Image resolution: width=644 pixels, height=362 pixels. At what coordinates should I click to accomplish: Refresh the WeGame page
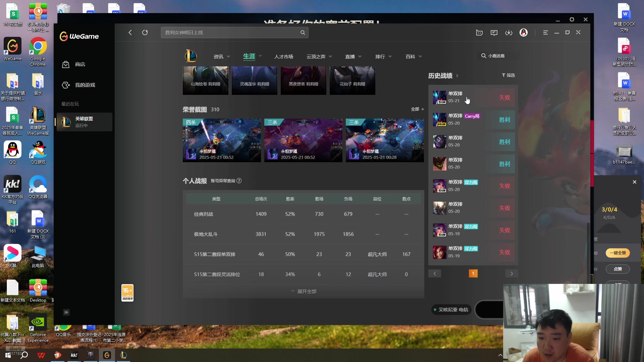[x=145, y=33]
